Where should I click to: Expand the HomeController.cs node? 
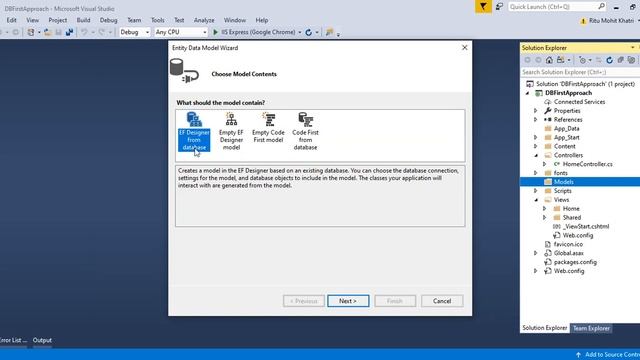pyautogui.click(x=545, y=164)
